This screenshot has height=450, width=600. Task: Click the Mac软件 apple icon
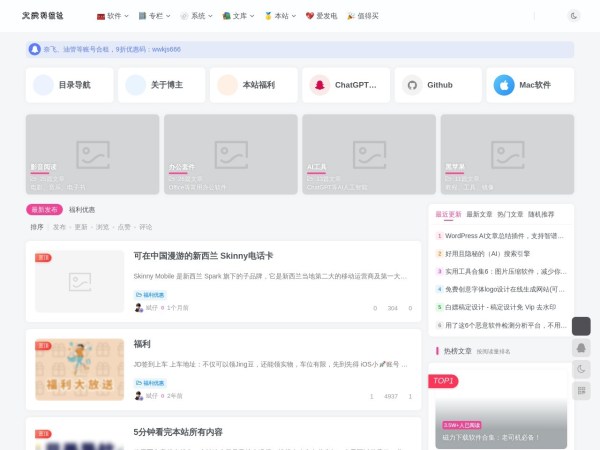[504, 85]
